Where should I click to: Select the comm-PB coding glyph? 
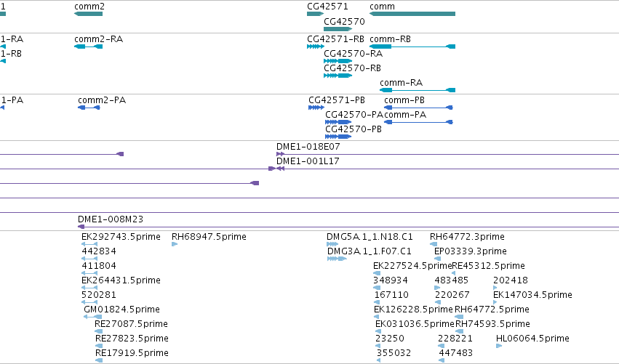point(418,108)
